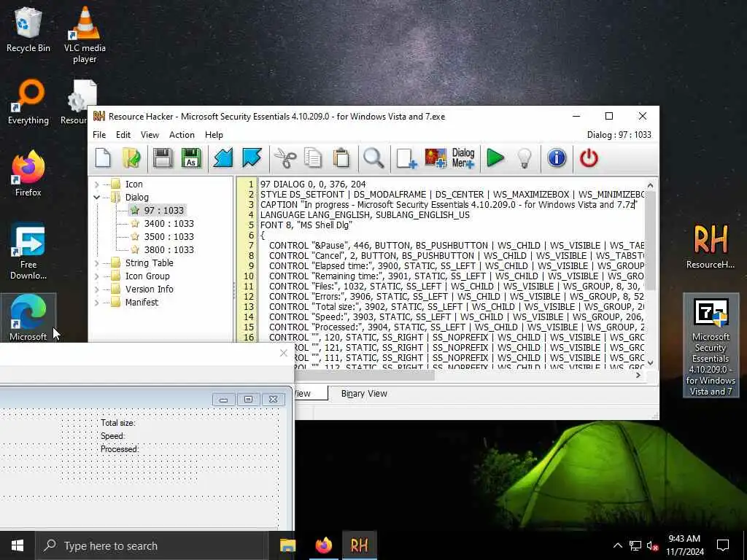Select the Manifest tree folder
This screenshot has width=747, height=560.
tap(142, 303)
